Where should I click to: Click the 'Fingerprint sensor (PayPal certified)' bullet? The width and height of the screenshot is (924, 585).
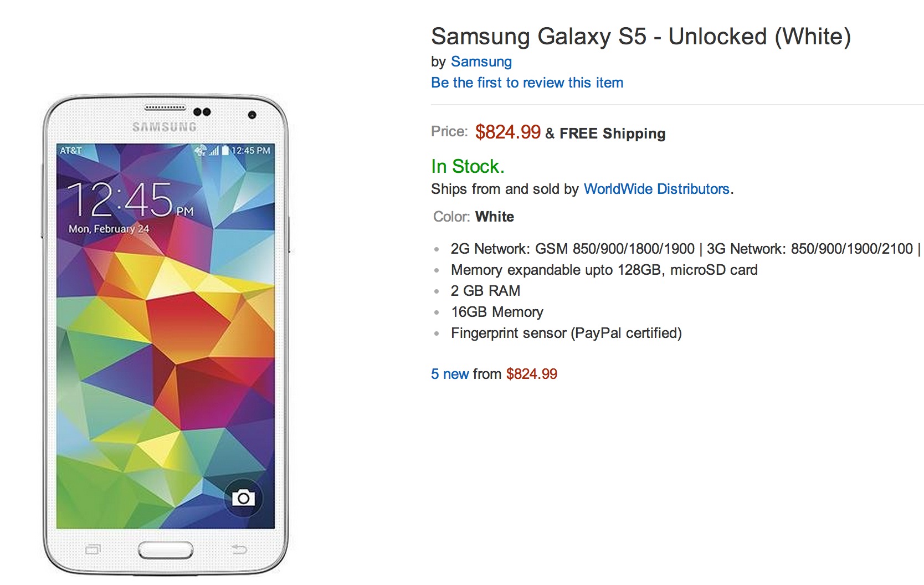pos(566,333)
